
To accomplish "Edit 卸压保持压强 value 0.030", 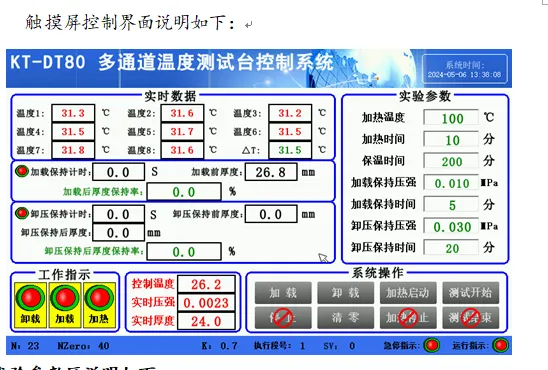I will 451,226.
